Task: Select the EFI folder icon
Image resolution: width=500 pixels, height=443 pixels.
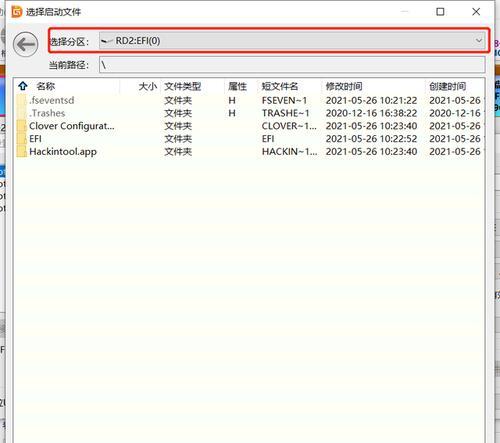Action: 22,139
